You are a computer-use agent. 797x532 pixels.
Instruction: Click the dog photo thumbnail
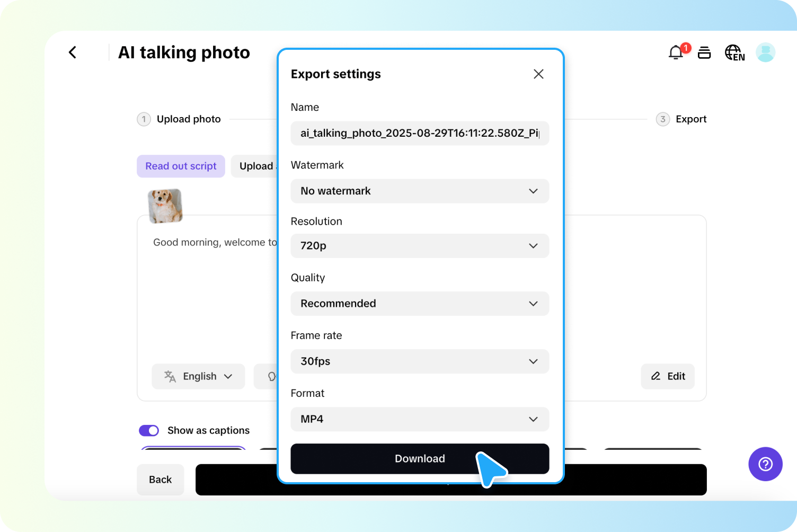pyautogui.click(x=165, y=206)
